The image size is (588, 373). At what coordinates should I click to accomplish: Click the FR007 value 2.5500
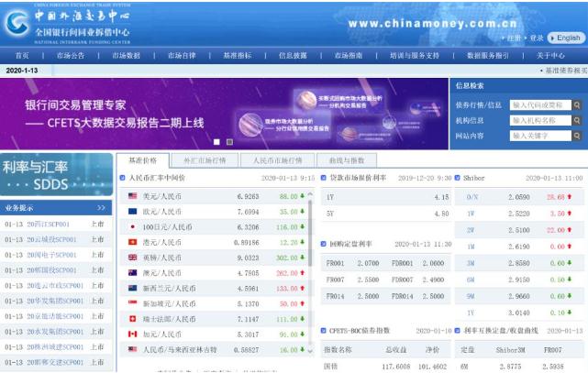pos(368,280)
